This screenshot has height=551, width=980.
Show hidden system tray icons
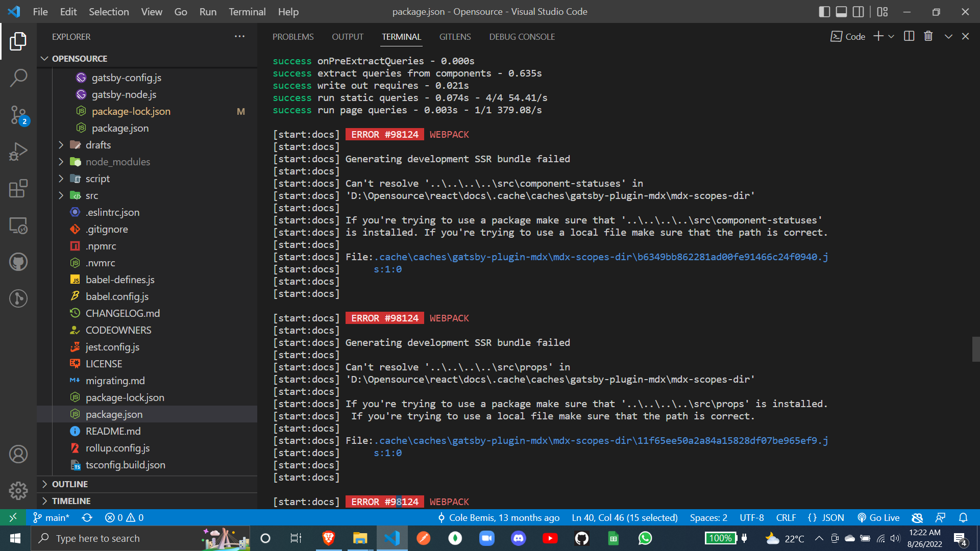coord(819,538)
